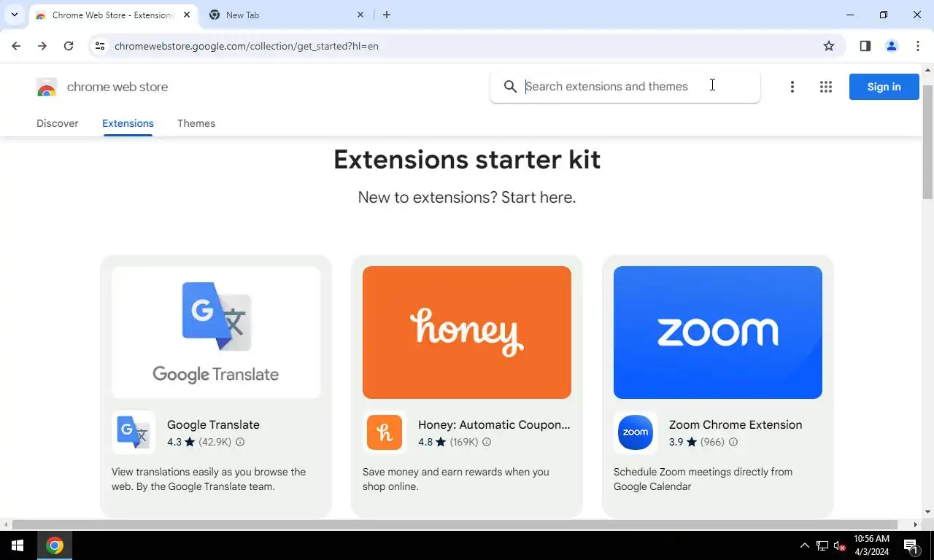Click the horizontal scrollbar thumb
This screenshot has height=560, width=934.
pyautogui.click(x=455, y=524)
